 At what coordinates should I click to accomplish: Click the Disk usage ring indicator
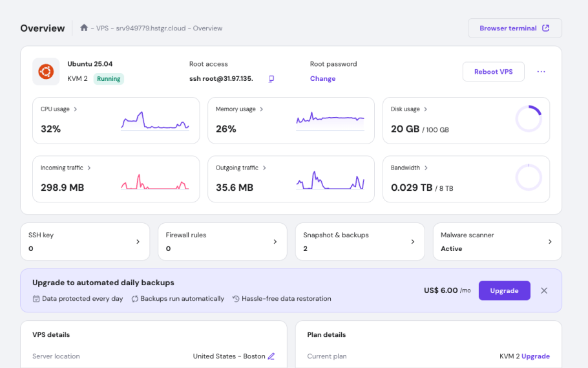[529, 118]
